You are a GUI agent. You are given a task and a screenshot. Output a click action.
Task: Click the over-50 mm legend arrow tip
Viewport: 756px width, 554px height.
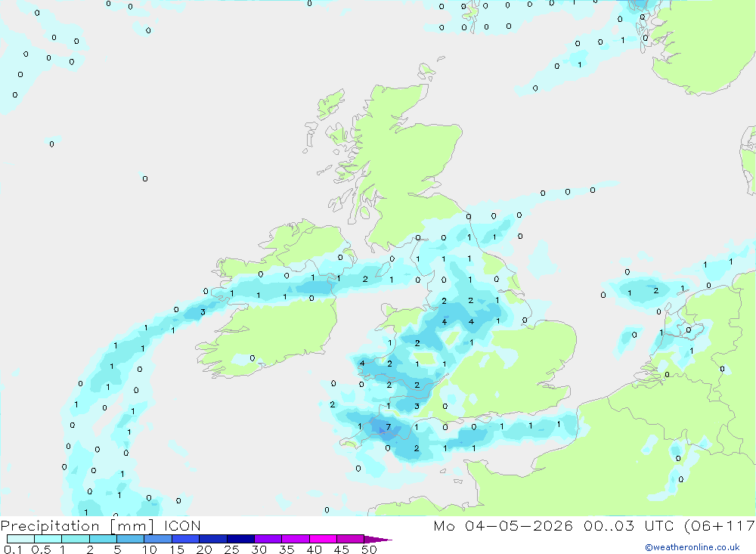tap(377, 539)
